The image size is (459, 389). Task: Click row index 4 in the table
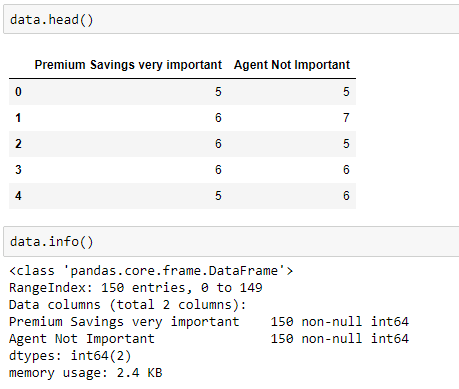[x=18, y=196]
